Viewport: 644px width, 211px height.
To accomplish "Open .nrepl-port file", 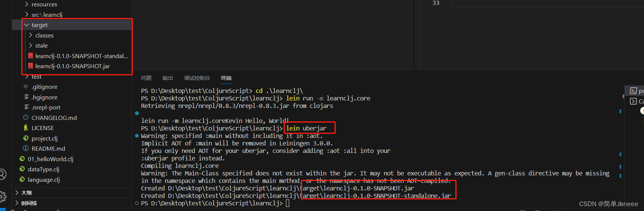I will (x=46, y=107).
